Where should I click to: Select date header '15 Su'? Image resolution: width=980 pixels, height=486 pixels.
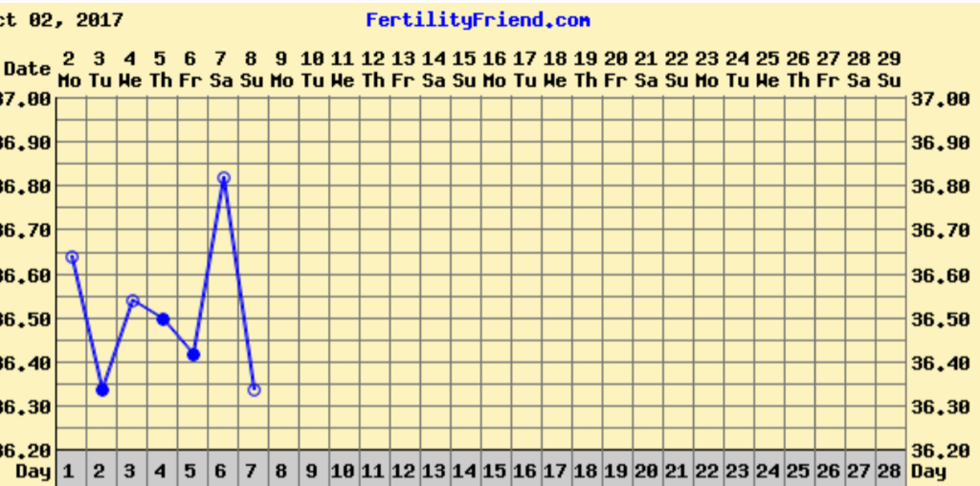click(x=464, y=70)
